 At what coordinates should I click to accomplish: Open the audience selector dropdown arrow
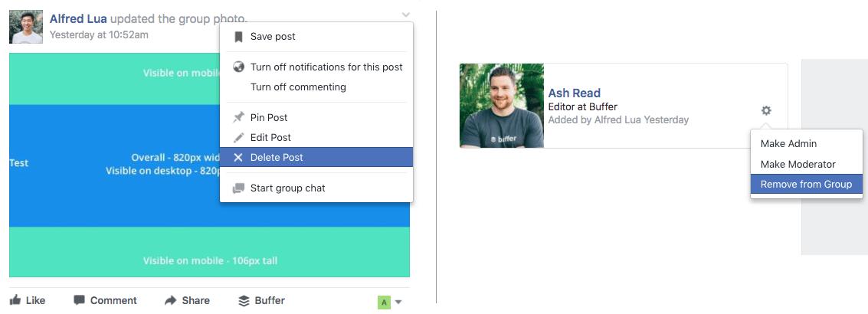[x=398, y=303]
